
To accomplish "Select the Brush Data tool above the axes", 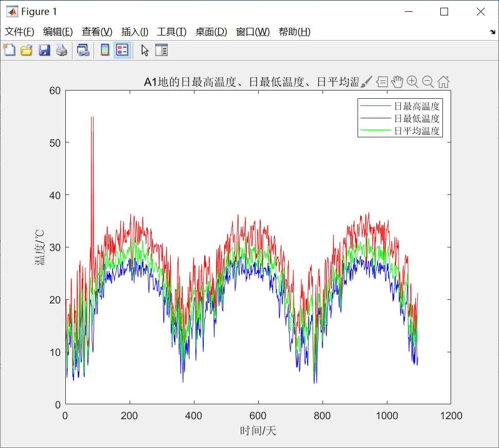I will (366, 81).
